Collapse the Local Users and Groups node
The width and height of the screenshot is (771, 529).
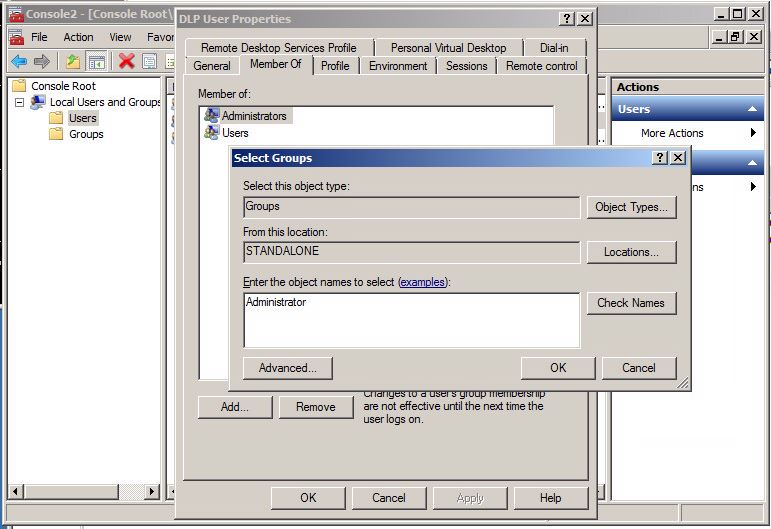coord(20,102)
